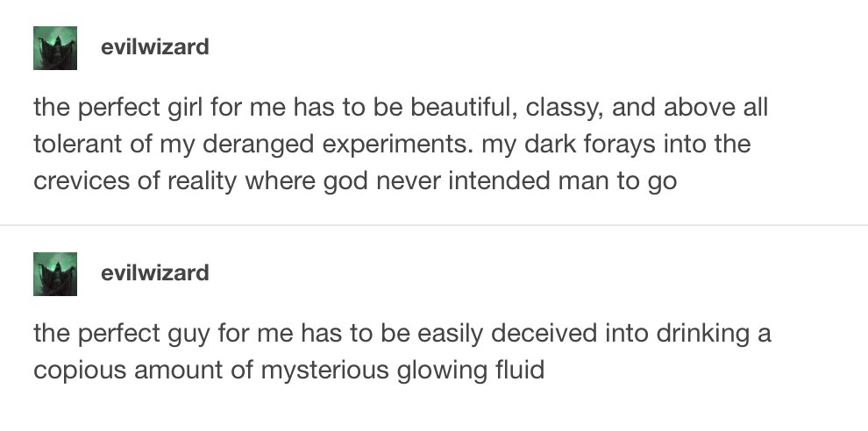Image resolution: width=868 pixels, height=431 pixels.
Task: Click the line starting "copious amount of mysterious"
Action: pos(289,371)
